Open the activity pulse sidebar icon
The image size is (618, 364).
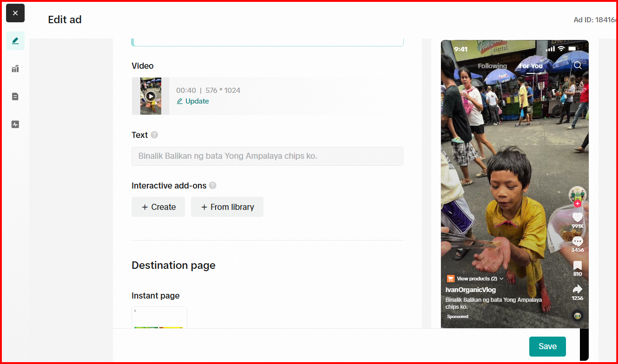pyautogui.click(x=15, y=124)
